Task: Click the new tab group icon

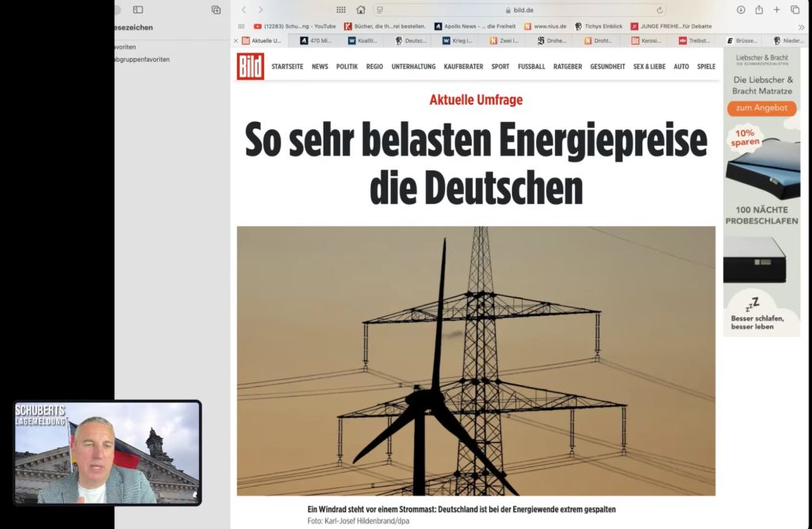Action: (216, 10)
